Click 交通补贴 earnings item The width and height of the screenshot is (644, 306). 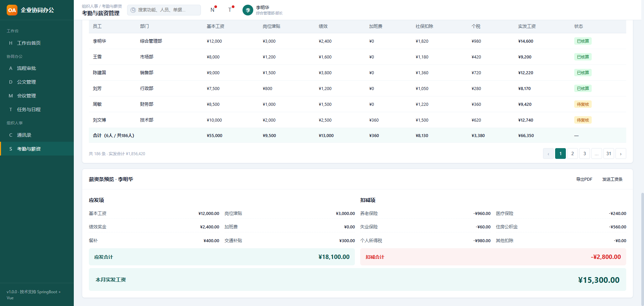(x=290, y=241)
